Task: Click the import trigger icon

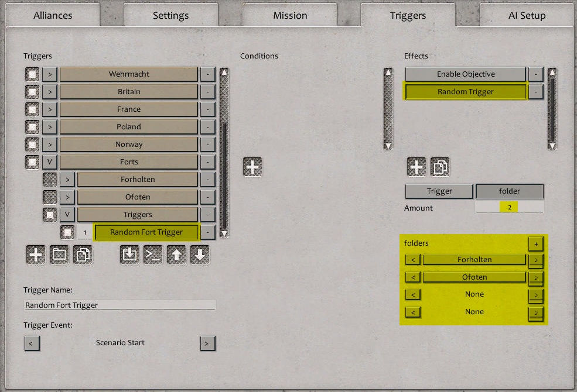Action: 129,255
